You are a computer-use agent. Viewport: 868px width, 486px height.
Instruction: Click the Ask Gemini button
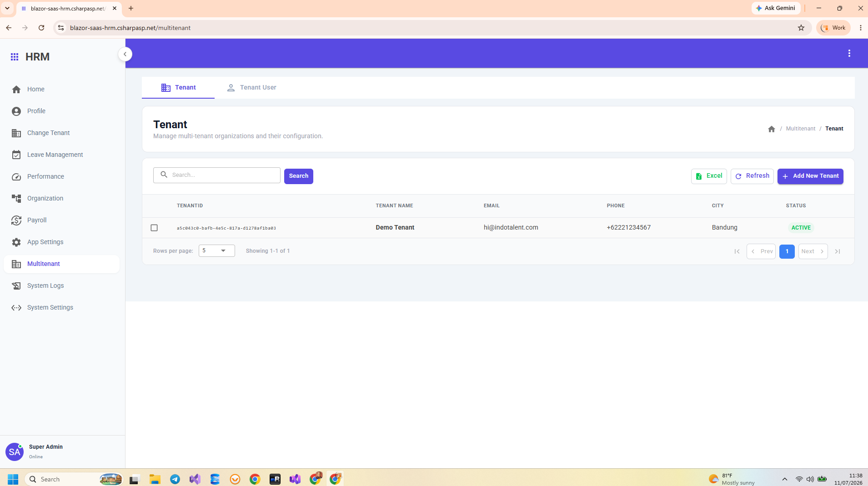[x=776, y=8]
